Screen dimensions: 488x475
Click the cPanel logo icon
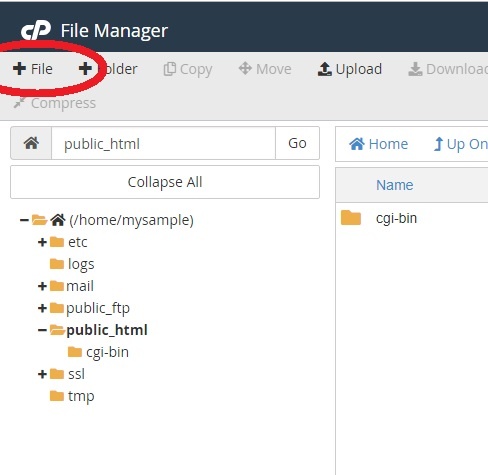pos(36,30)
